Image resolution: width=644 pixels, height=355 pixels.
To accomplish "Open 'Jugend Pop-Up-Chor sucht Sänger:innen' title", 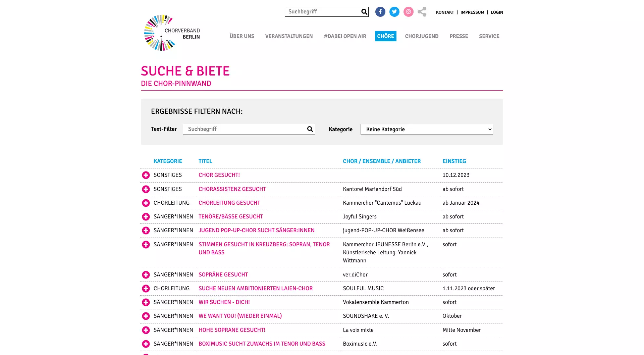I will click(256, 231).
